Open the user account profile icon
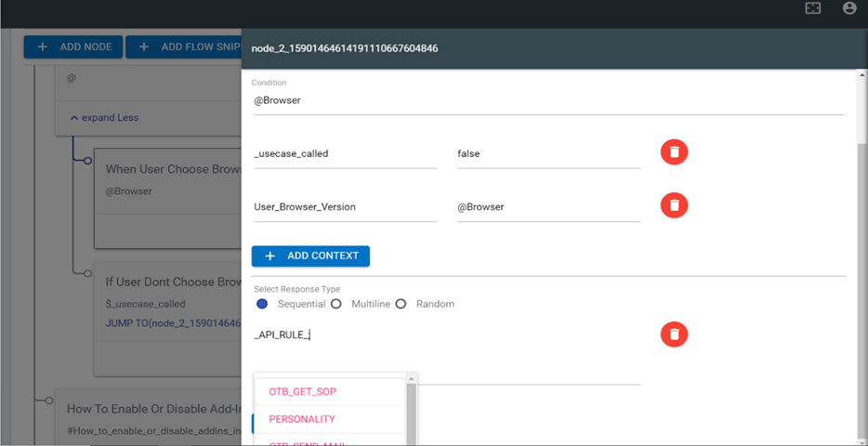This screenshot has height=446, width=868. click(849, 8)
